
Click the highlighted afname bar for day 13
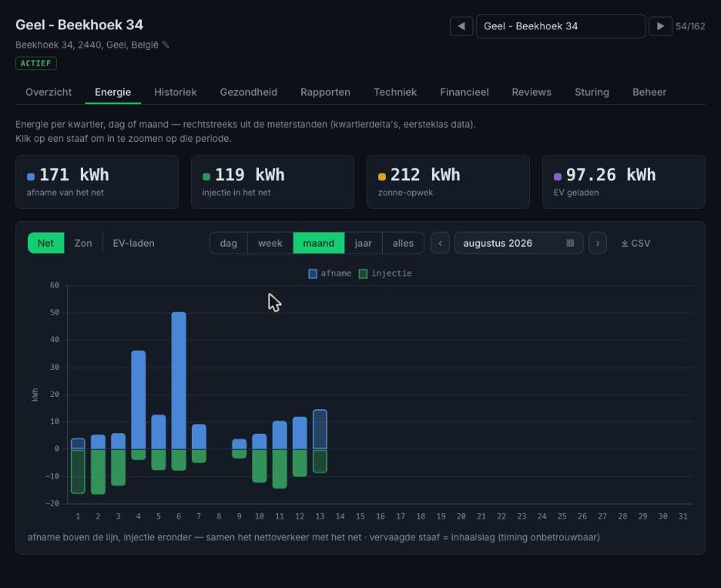click(x=320, y=429)
